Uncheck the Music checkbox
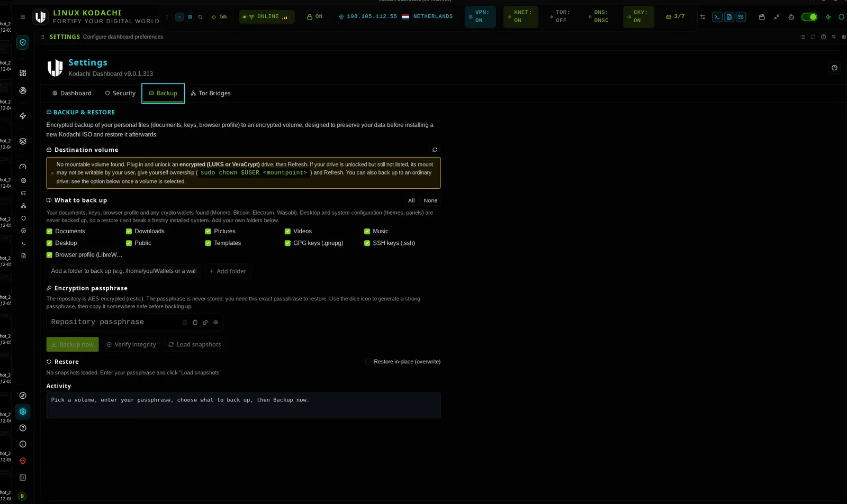The image size is (847, 504). tap(367, 231)
